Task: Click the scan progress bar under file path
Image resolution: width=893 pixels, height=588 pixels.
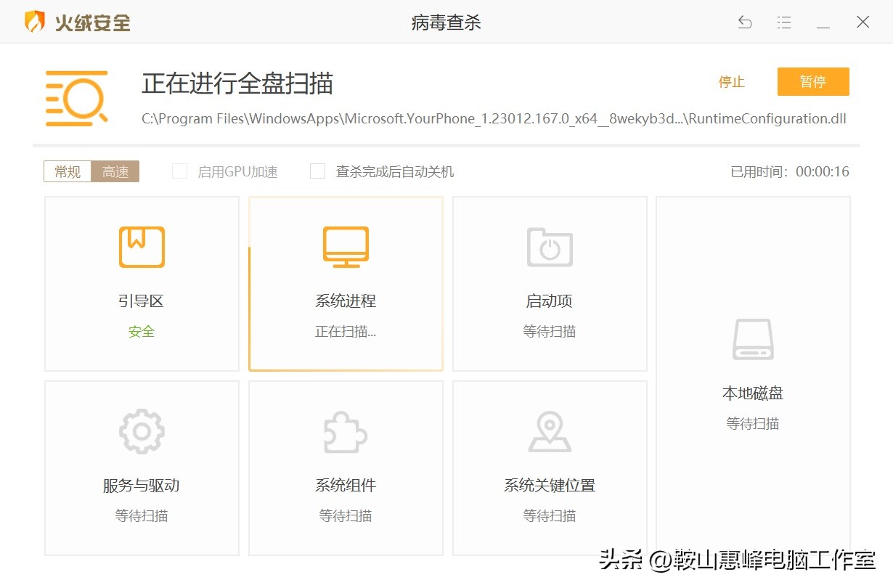Action: tap(447, 145)
